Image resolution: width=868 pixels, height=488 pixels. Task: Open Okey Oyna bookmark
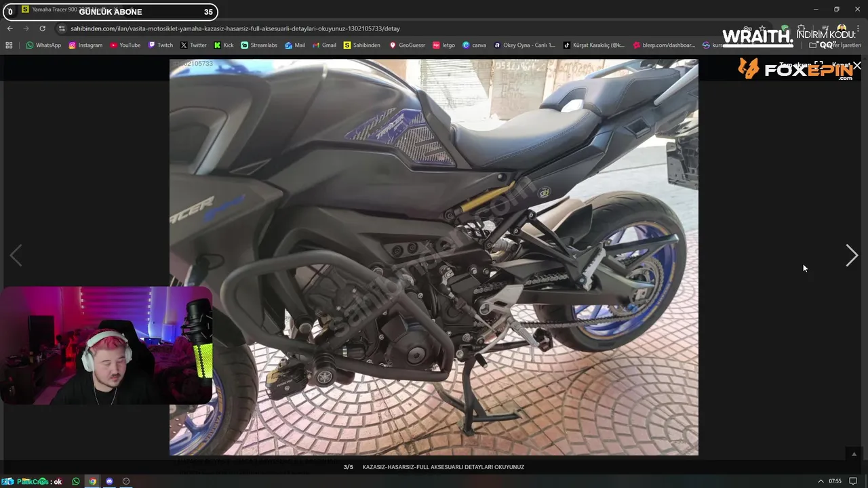[524, 45]
